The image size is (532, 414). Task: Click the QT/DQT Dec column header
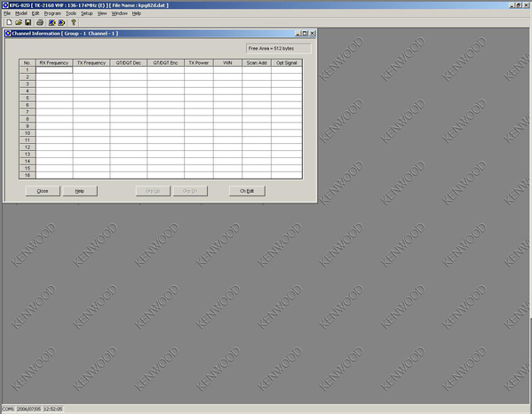[x=129, y=63]
